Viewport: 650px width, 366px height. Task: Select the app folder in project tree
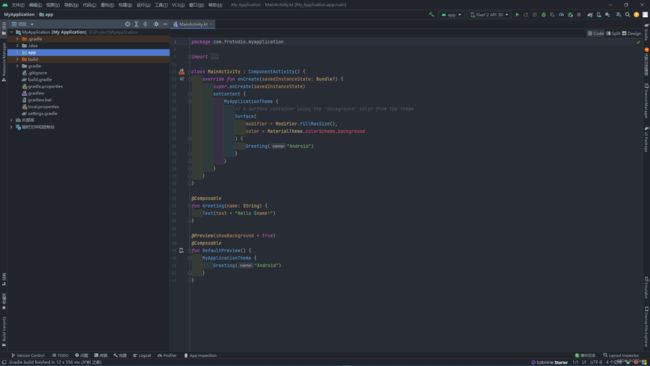[x=88, y=53]
